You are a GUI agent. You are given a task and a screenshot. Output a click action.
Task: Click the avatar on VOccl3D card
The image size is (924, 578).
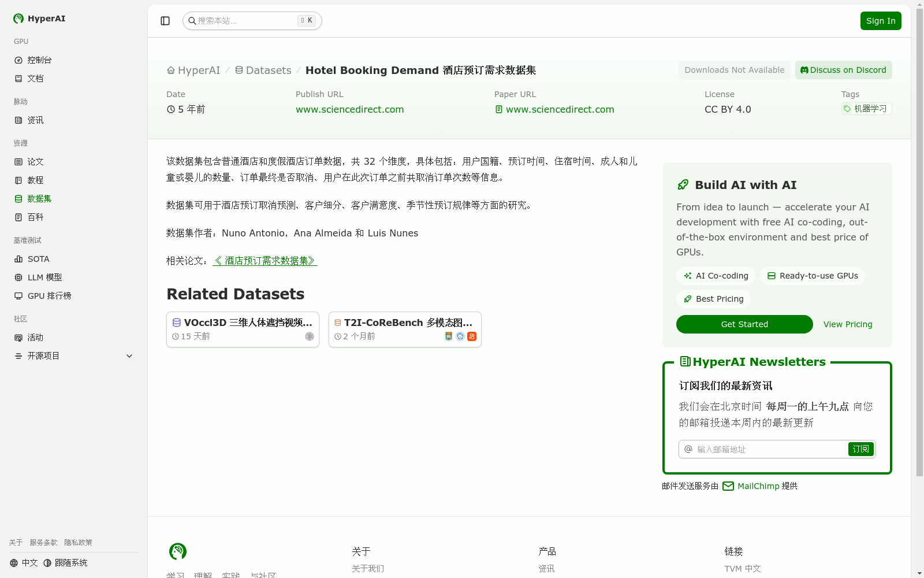(x=310, y=336)
